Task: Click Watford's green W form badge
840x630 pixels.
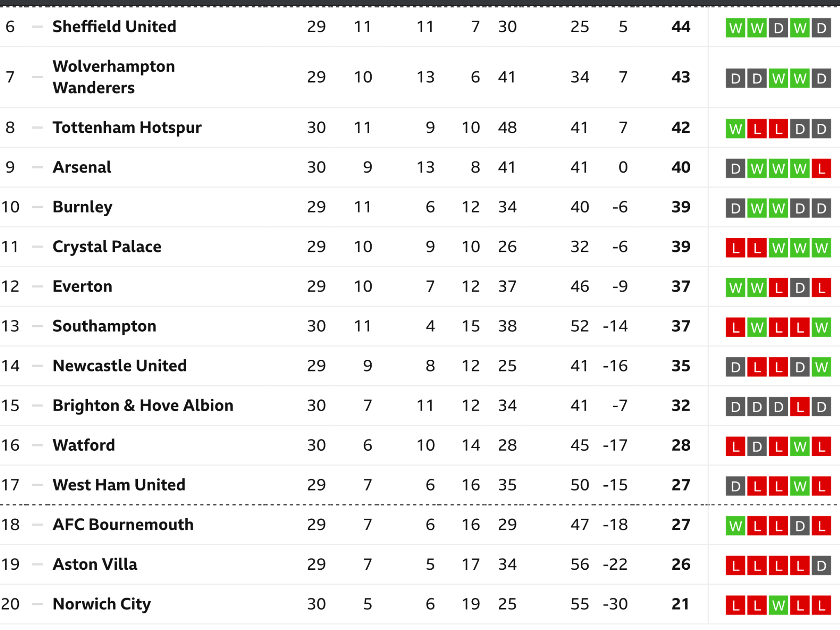Action: coord(800,447)
